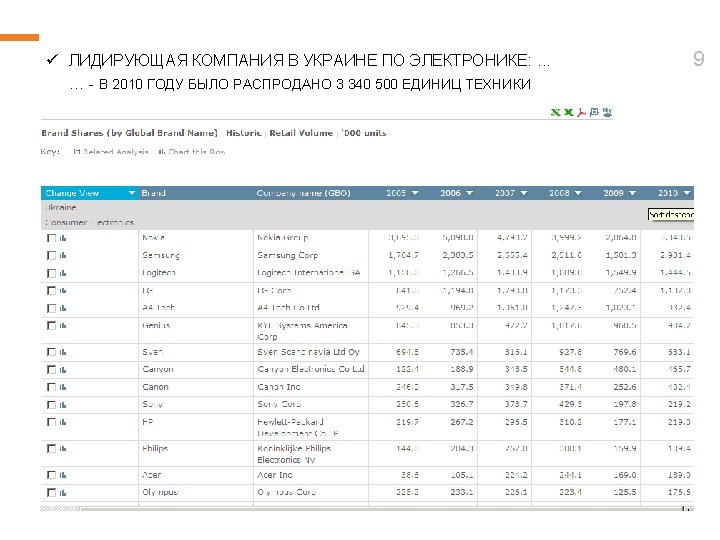Mark the Sony row checkbox
This screenshot has width=720, height=540.
[51, 405]
